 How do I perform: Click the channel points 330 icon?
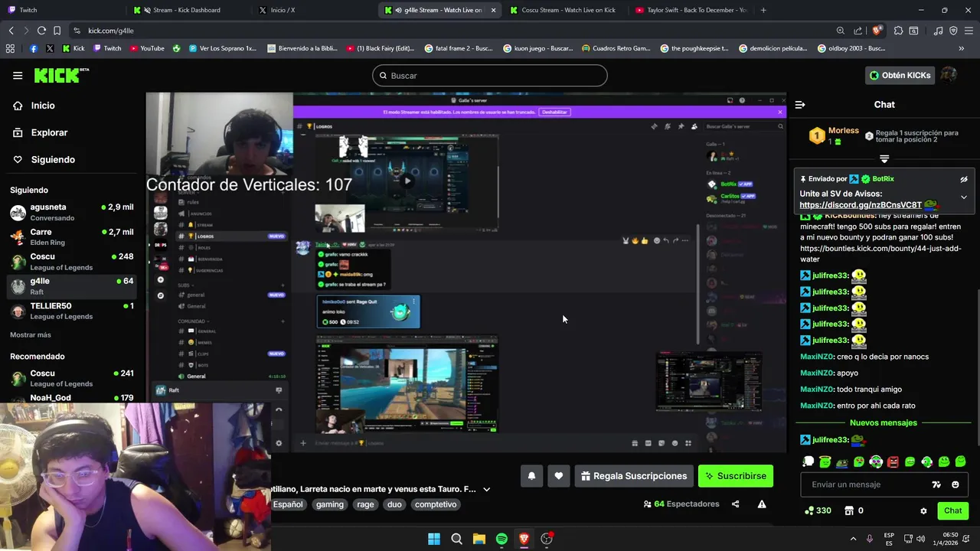(x=809, y=510)
